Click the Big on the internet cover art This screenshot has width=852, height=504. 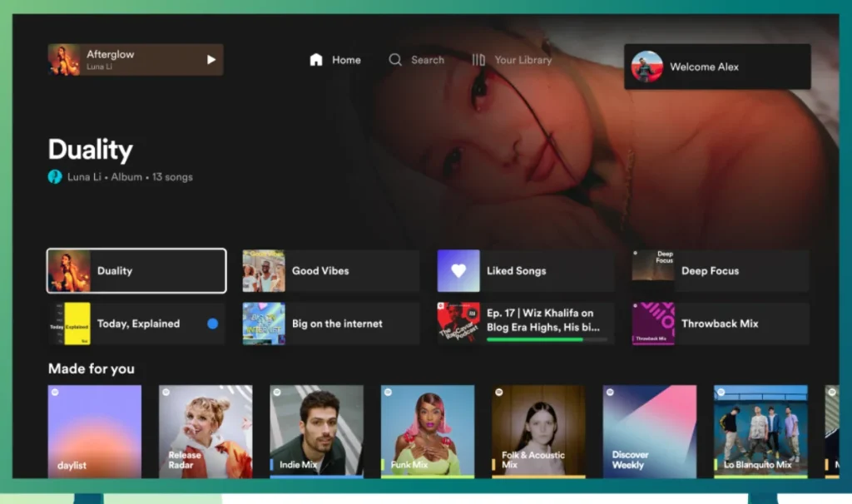(x=264, y=324)
